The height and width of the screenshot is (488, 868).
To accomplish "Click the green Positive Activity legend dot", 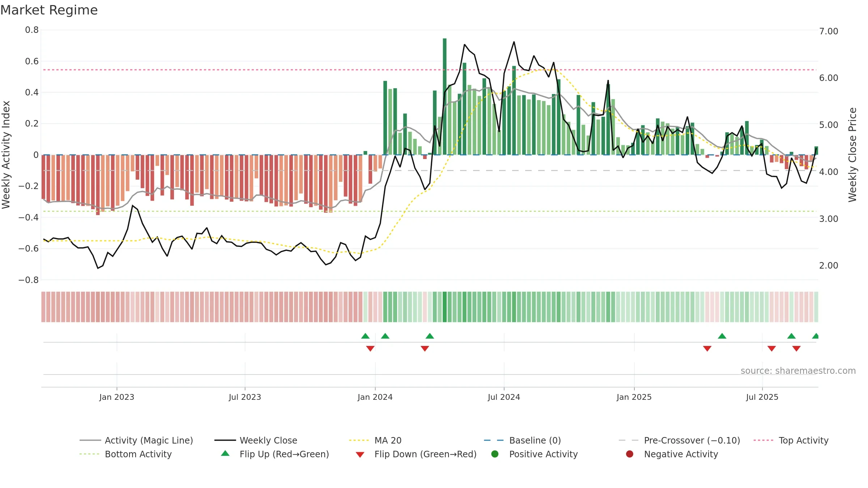I will (x=495, y=454).
